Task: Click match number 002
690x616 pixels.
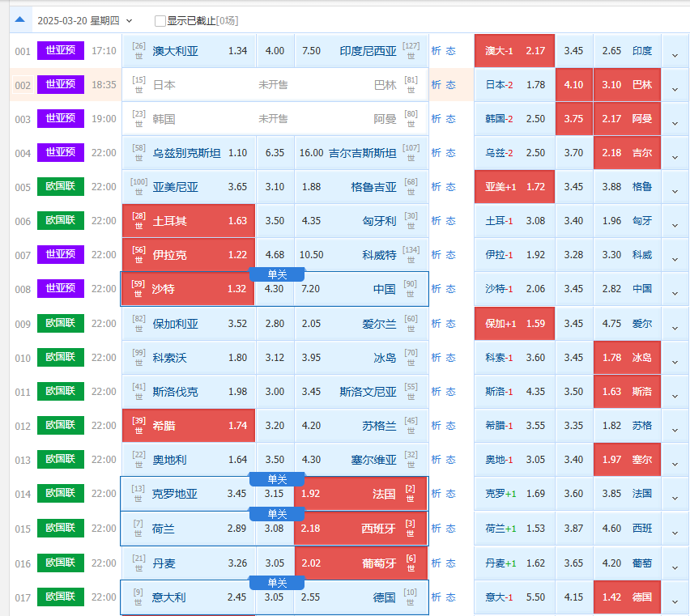Action: click(23, 85)
